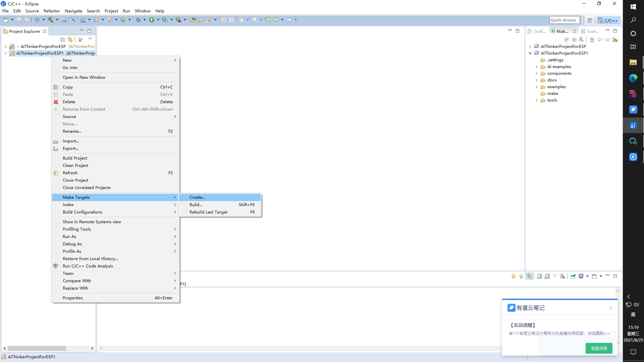The height and width of the screenshot is (362, 644).
Task: Click the Debug bug icon in toolbar
Action: coord(138,20)
